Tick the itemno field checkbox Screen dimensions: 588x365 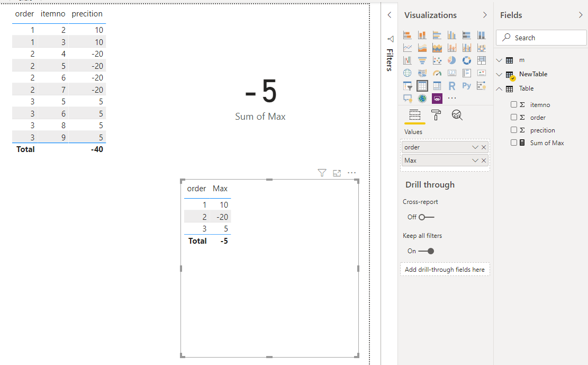[x=514, y=104]
